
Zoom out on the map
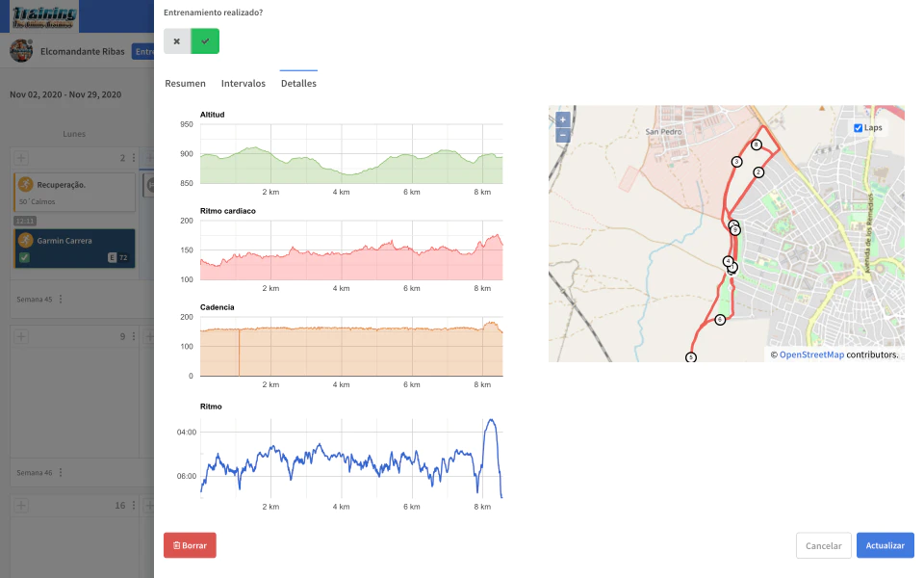[x=563, y=135]
